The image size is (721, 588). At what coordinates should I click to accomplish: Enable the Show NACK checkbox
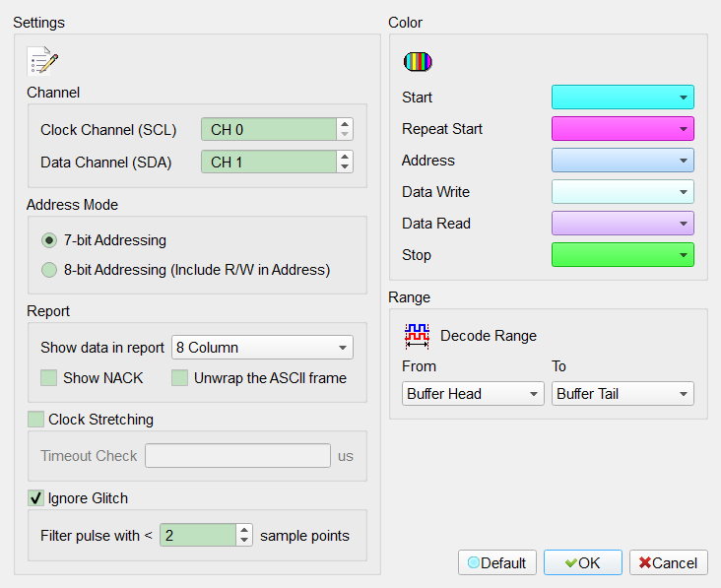(48, 378)
